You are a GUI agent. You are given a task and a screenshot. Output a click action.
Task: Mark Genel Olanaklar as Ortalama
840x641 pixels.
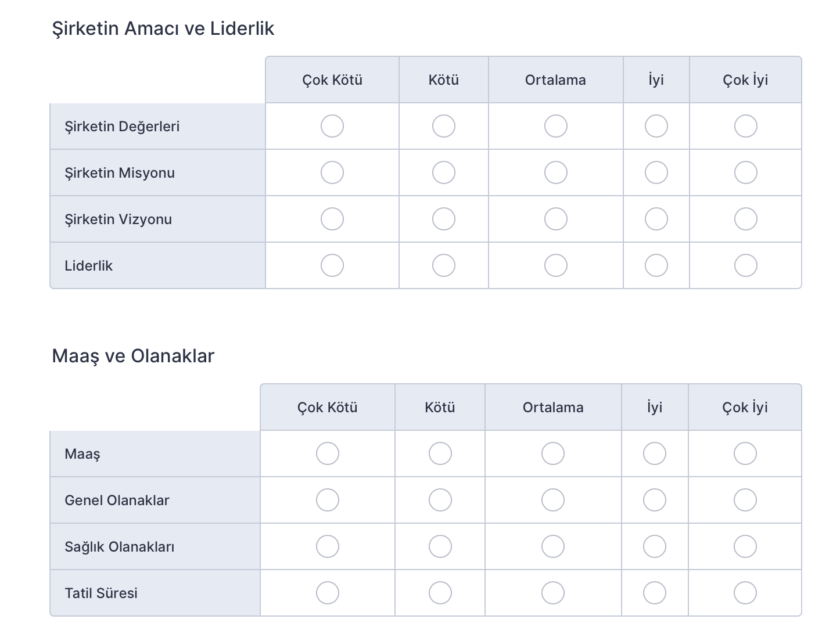point(552,500)
